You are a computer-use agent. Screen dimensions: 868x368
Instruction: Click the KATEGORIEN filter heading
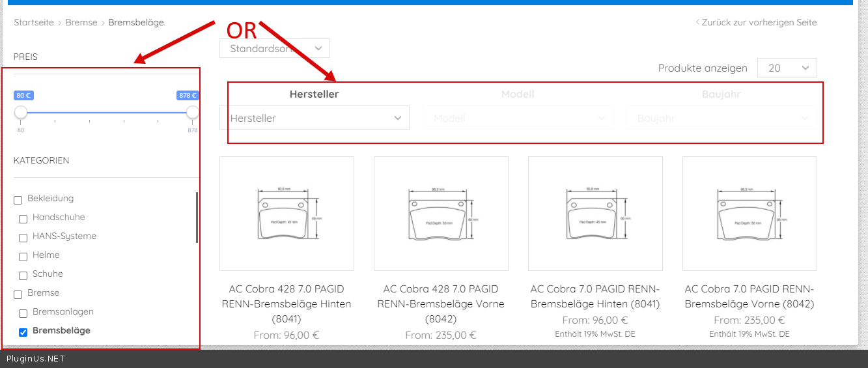point(41,160)
